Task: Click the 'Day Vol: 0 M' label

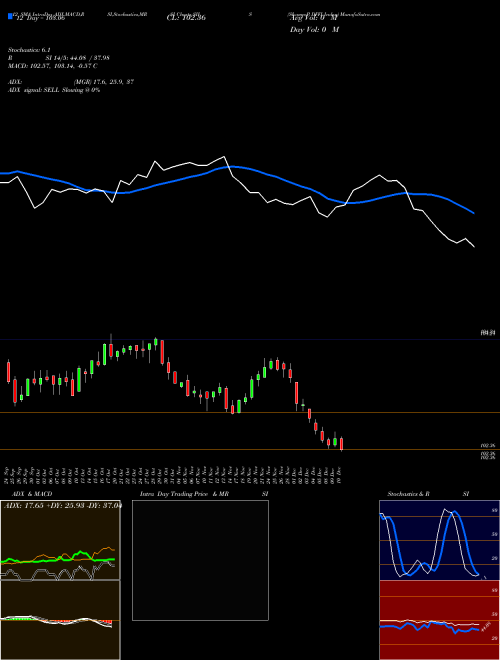Action: [314, 29]
